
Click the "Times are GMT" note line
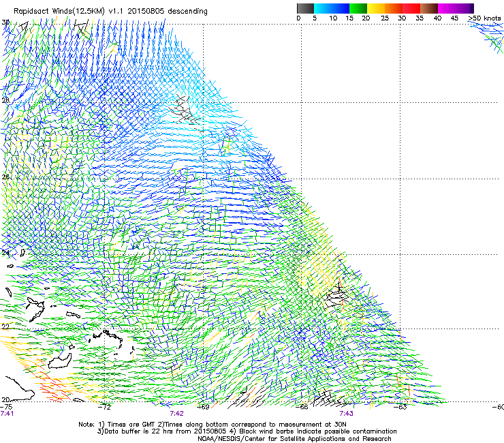click(212, 425)
